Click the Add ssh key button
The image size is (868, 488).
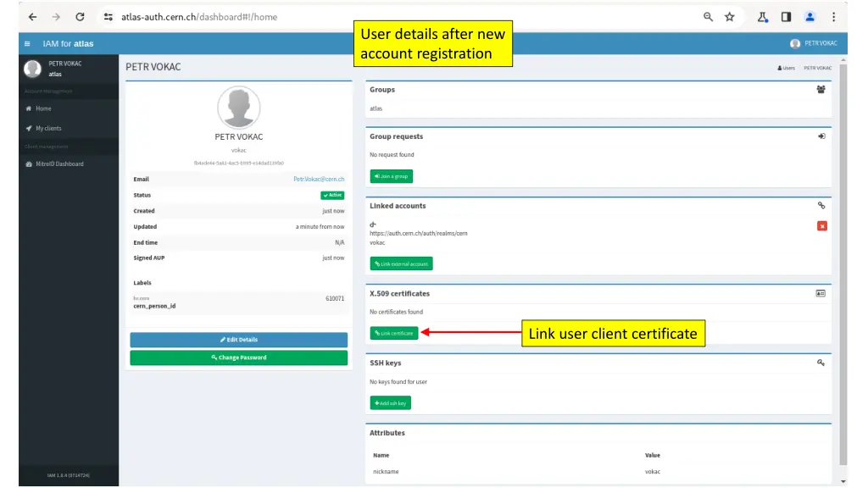coord(390,402)
